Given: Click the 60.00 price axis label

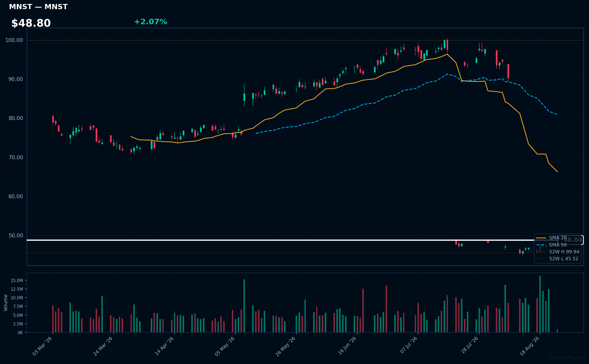Looking at the screenshot, I should (16, 197).
